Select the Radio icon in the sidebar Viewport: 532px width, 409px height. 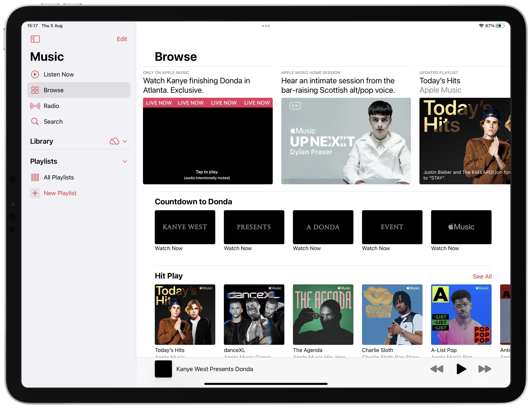[x=35, y=106]
